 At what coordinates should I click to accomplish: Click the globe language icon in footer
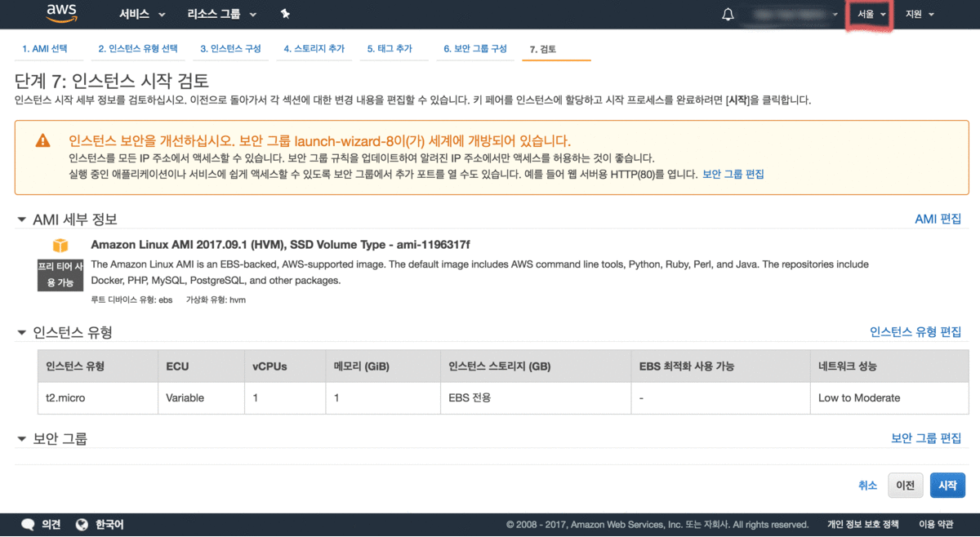pyautogui.click(x=82, y=525)
